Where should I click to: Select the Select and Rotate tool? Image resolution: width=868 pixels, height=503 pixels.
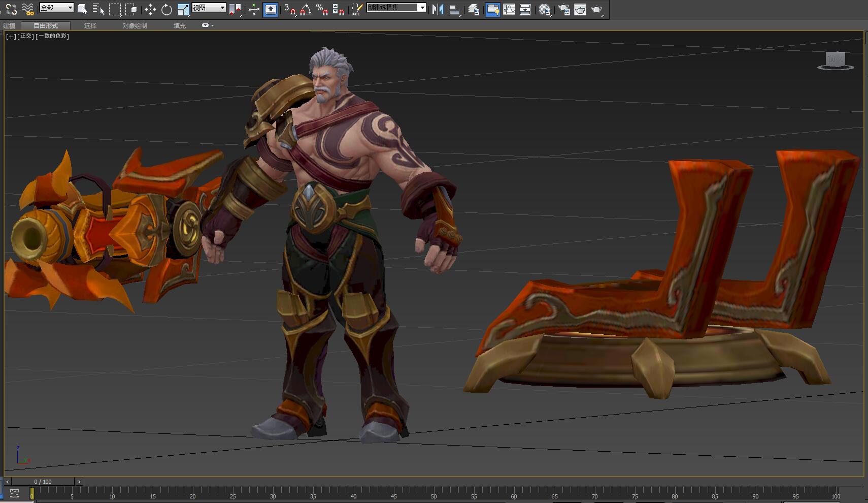pyautogui.click(x=166, y=9)
